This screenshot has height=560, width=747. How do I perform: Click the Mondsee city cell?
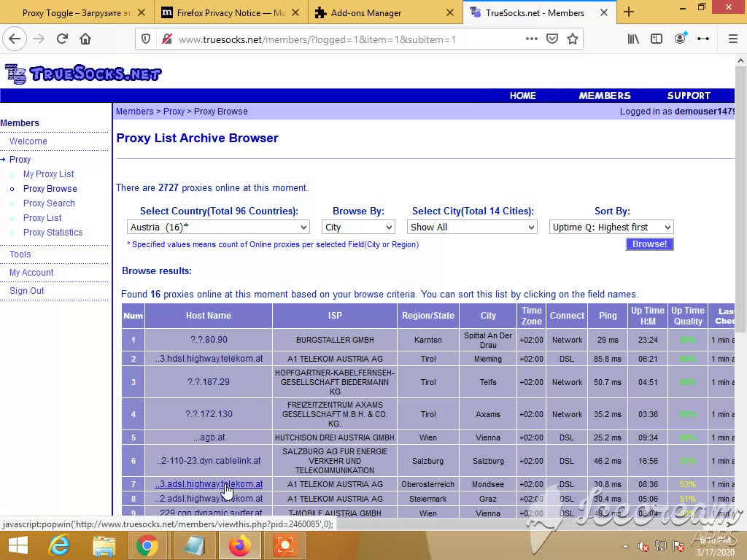(x=488, y=484)
